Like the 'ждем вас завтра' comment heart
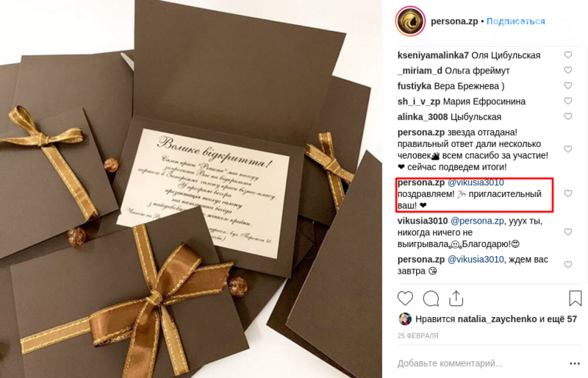This screenshot has height=378, width=588. pyautogui.click(x=568, y=265)
